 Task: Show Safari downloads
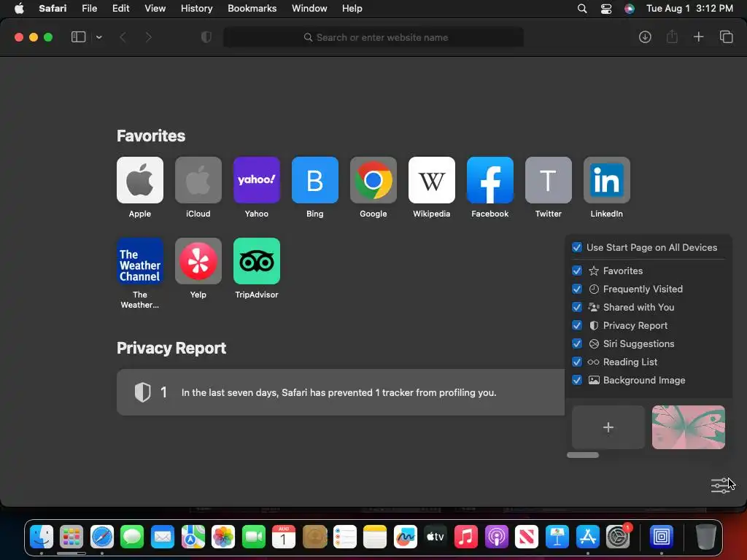(645, 37)
